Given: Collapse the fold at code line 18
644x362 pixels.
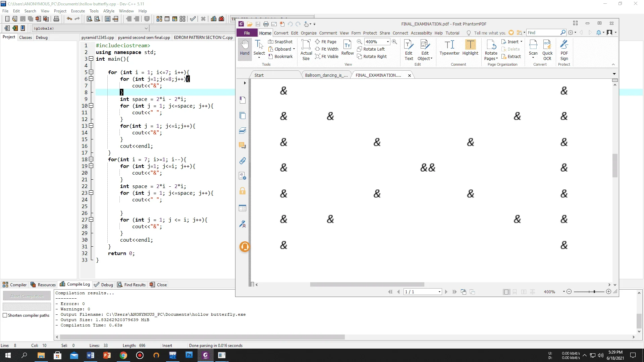Looking at the screenshot, I should 91,159.
